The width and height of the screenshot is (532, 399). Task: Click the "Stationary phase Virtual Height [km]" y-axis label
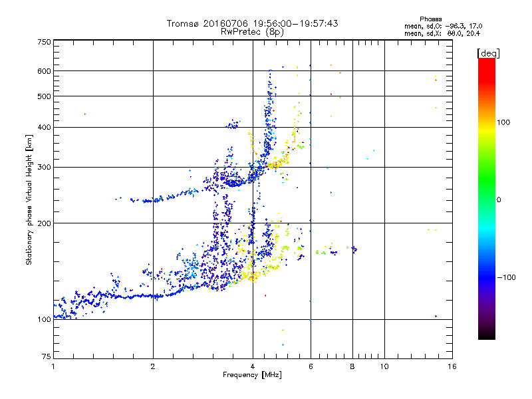pyautogui.click(x=29, y=199)
